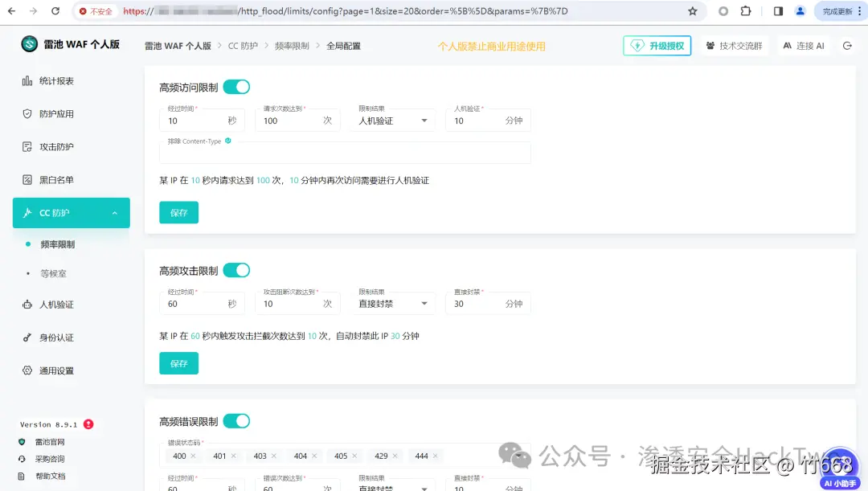
Task: Open the 限制结果 dropdown showing 人机验证
Action: pos(393,120)
